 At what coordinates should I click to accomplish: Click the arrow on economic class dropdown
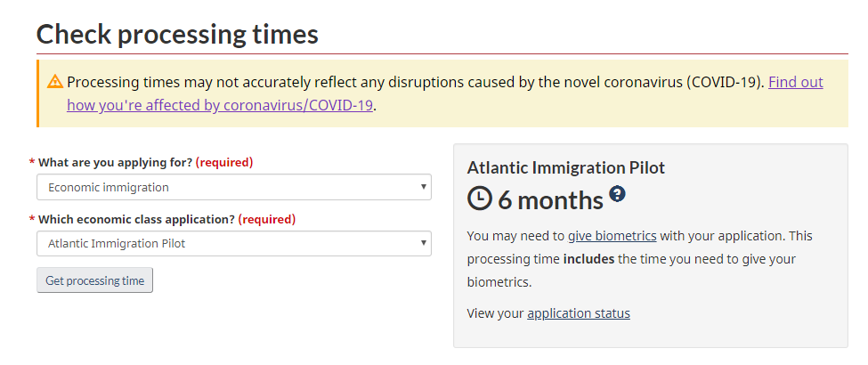coord(424,243)
